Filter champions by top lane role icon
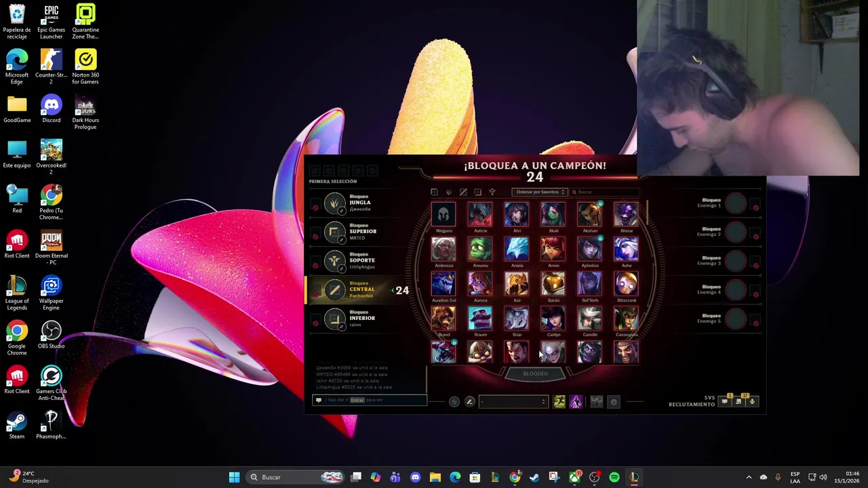This screenshot has width=868, height=488. click(435, 192)
